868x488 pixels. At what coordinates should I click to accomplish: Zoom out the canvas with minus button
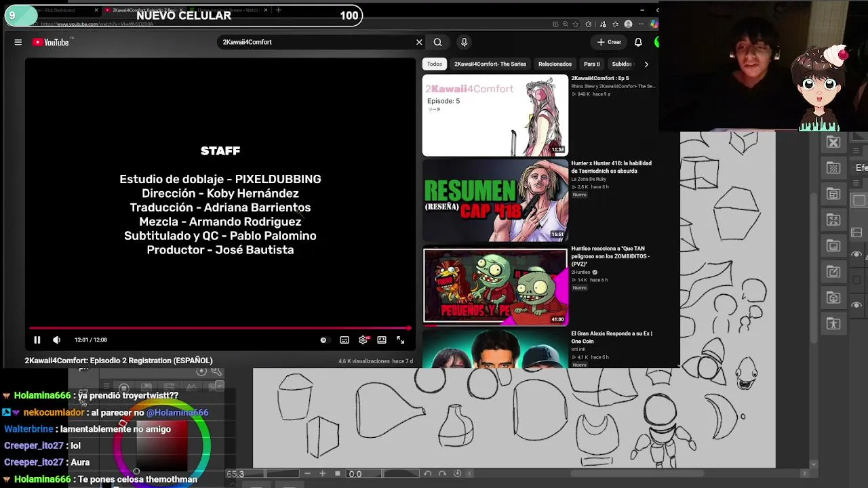[x=308, y=474]
